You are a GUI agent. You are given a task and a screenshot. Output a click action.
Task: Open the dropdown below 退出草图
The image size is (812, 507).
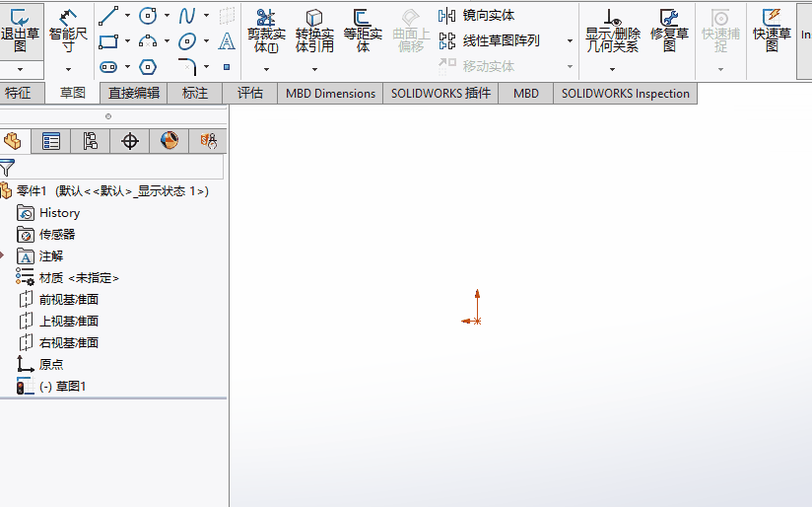(x=20, y=69)
